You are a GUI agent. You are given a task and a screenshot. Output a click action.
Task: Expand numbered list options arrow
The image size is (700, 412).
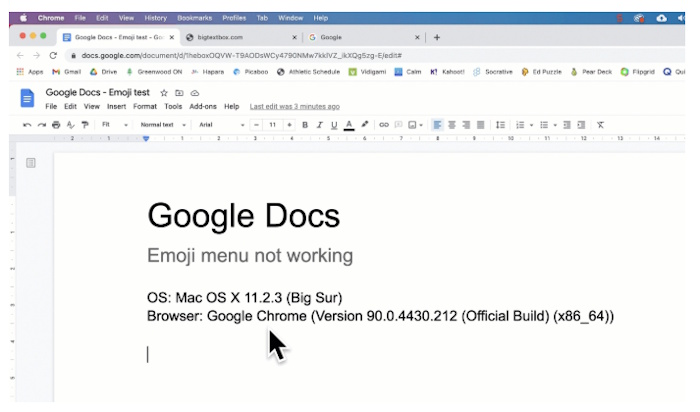coord(531,125)
